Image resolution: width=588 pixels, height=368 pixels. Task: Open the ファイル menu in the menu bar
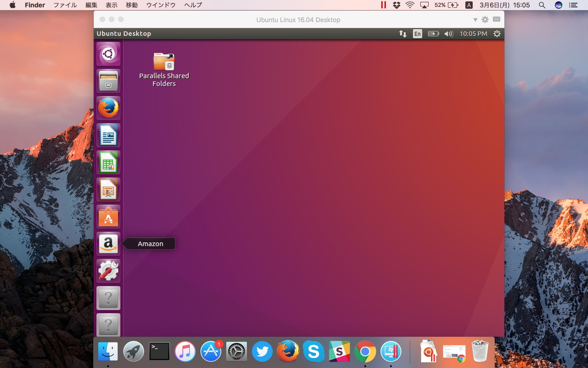(x=65, y=5)
